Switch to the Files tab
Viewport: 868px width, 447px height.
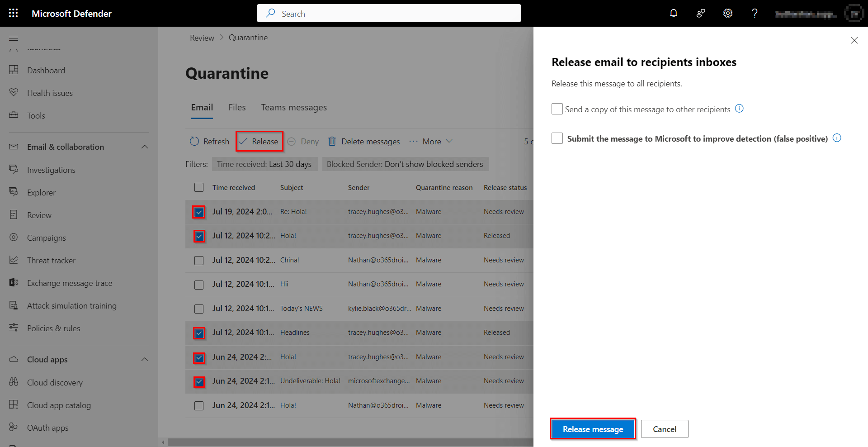[237, 107]
